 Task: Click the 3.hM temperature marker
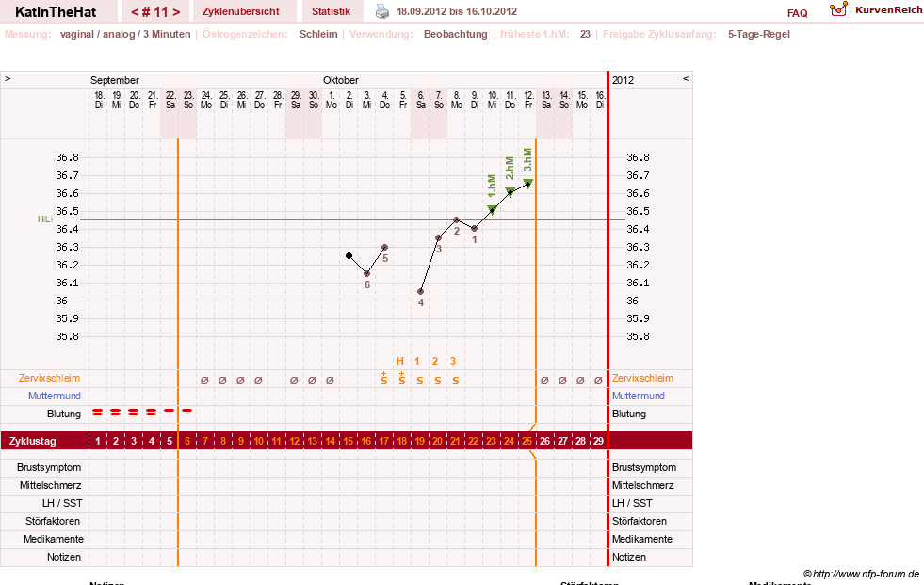pos(528,183)
